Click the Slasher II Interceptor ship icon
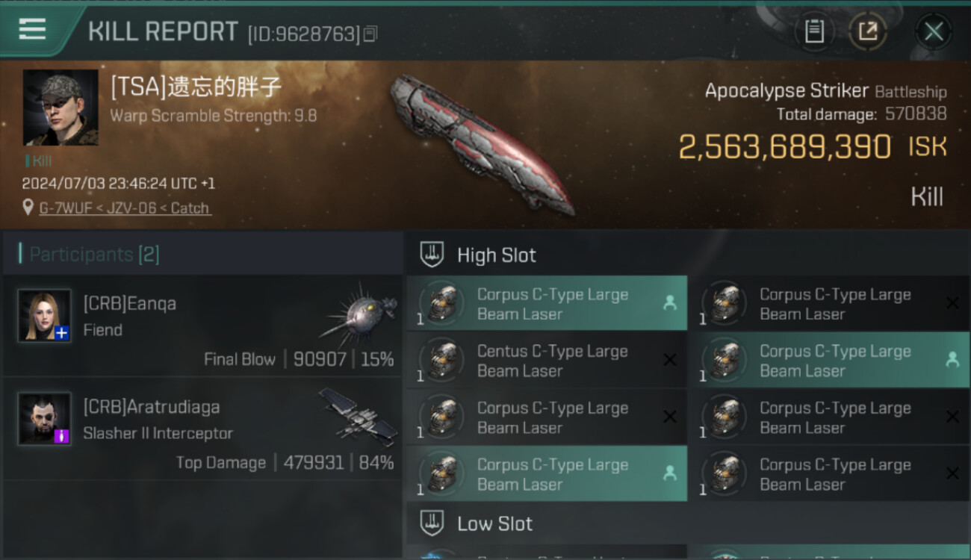971x560 pixels. [x=359, y=415]
